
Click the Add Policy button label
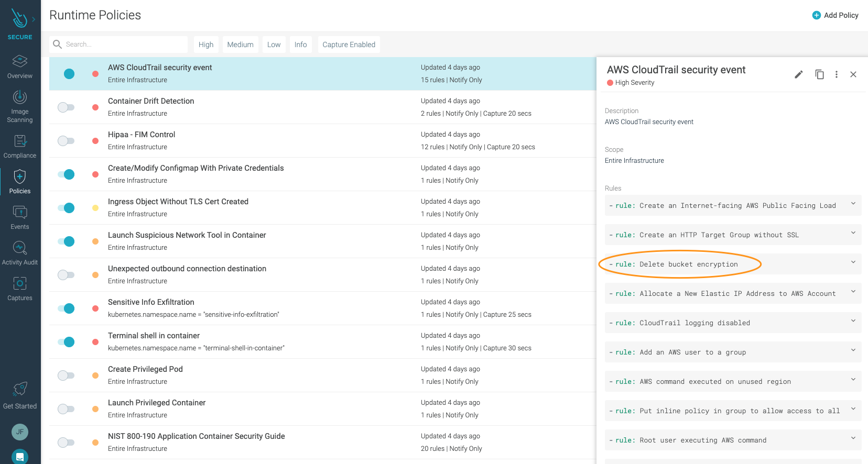point(841,15)
